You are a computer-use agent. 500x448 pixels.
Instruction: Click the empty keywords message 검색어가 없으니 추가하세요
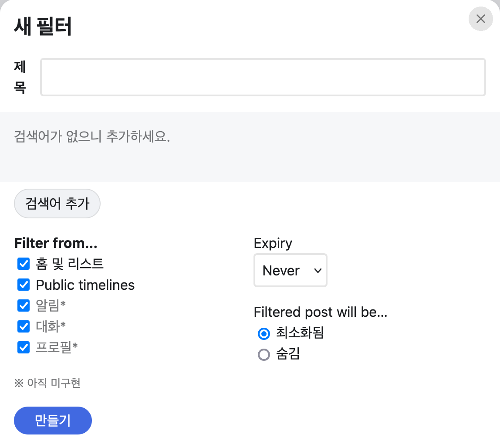(x=92, y=137)
